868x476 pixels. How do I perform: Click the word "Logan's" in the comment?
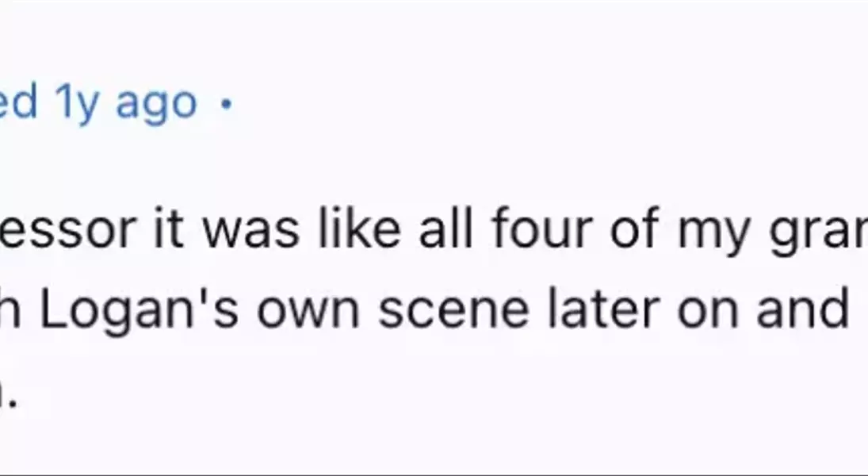[x=140, y=312]
